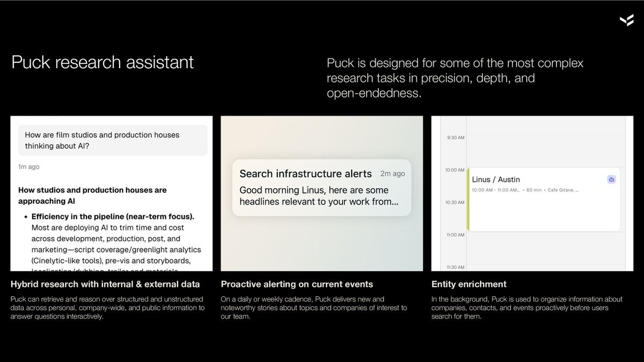Image resolution: width=644 pixels, height=362 pixels.
Task: Click the film studios AI question field
Action: click(113, 141)
